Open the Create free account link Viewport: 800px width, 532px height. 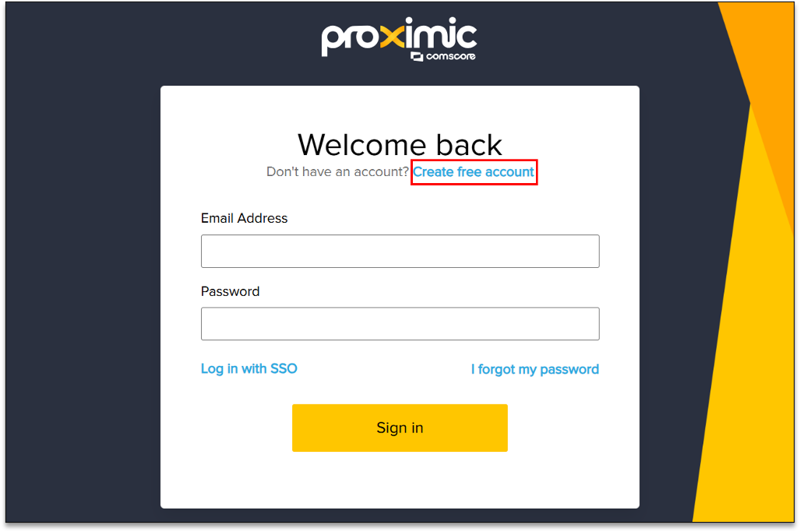(x=474, y=172)
